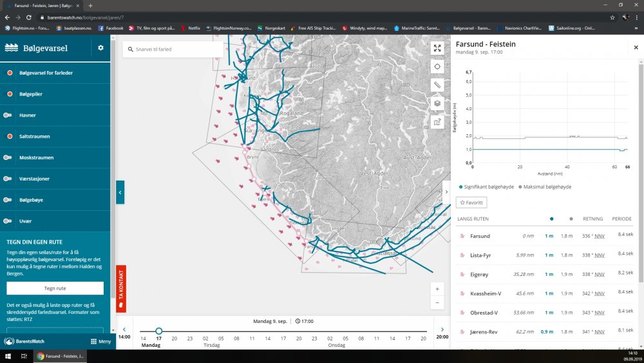
Task: Open a new browser tab
Action: pyautogui.click(x=90, y=6)
